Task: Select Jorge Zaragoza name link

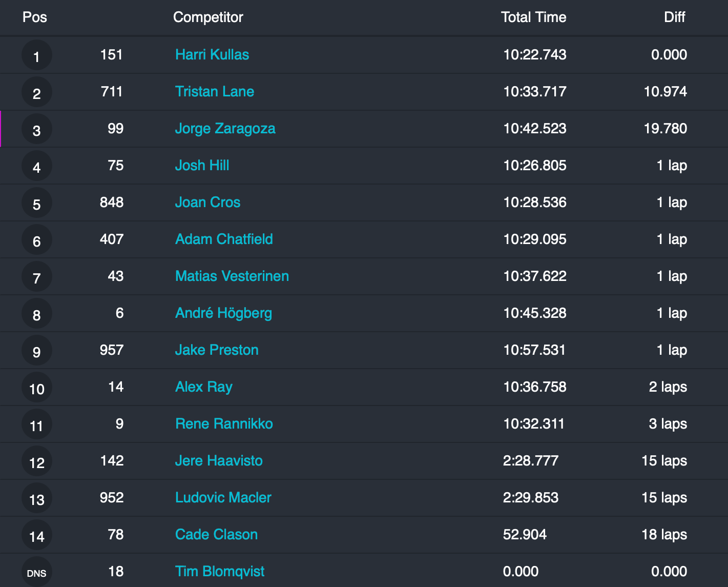Action: 225,129
